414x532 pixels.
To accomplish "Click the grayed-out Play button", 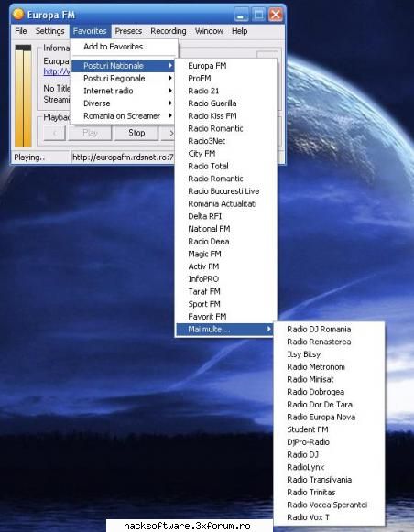I will click(90, 133).
